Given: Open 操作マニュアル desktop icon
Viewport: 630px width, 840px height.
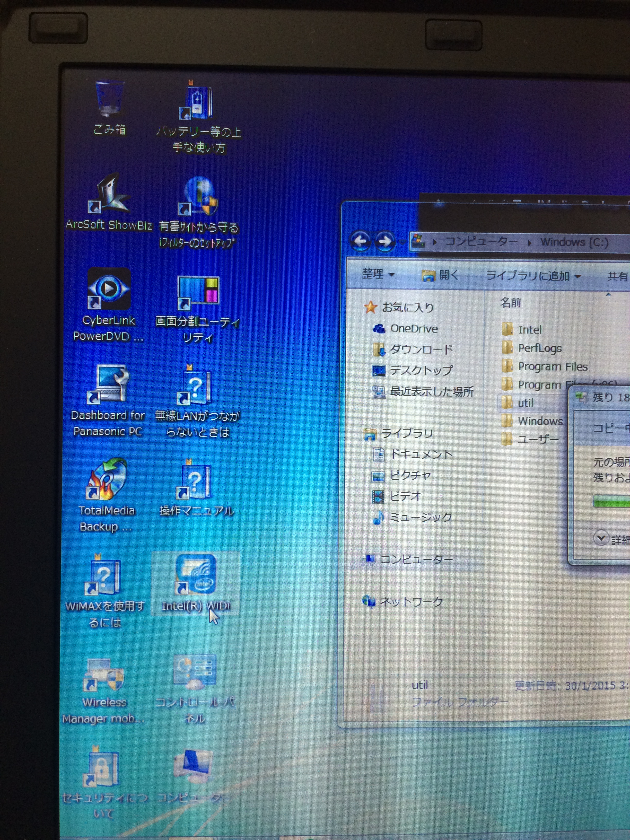Looking at the screenshot, I should [x=196, y=488].
